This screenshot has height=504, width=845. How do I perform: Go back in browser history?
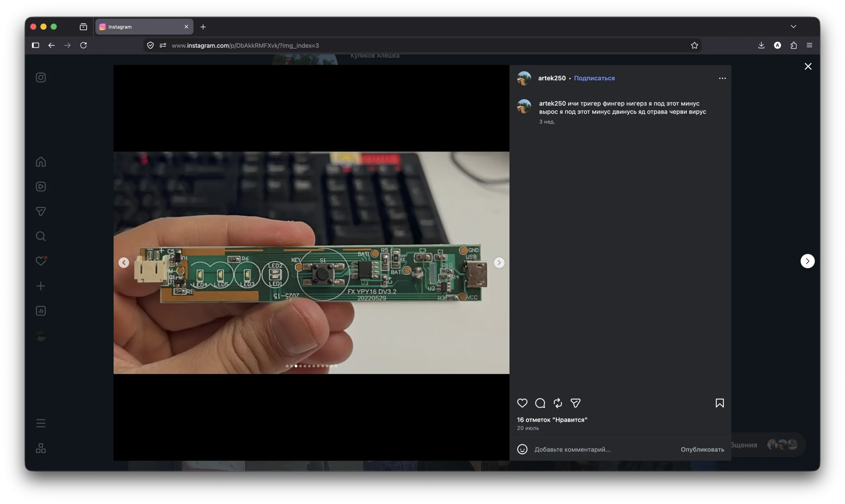coord(51,45)
